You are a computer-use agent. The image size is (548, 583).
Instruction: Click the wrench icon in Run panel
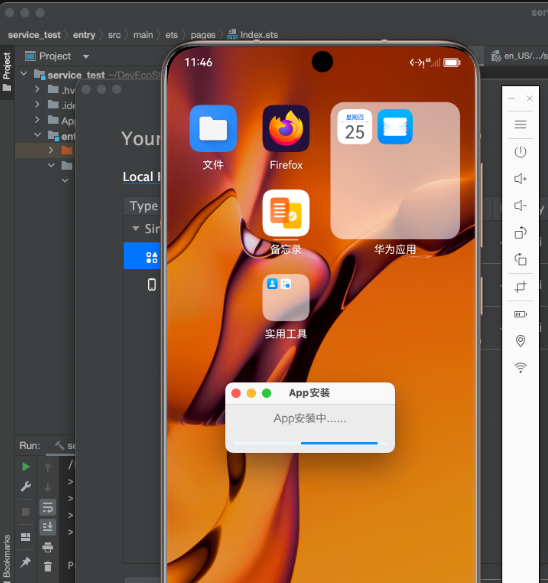26,486
